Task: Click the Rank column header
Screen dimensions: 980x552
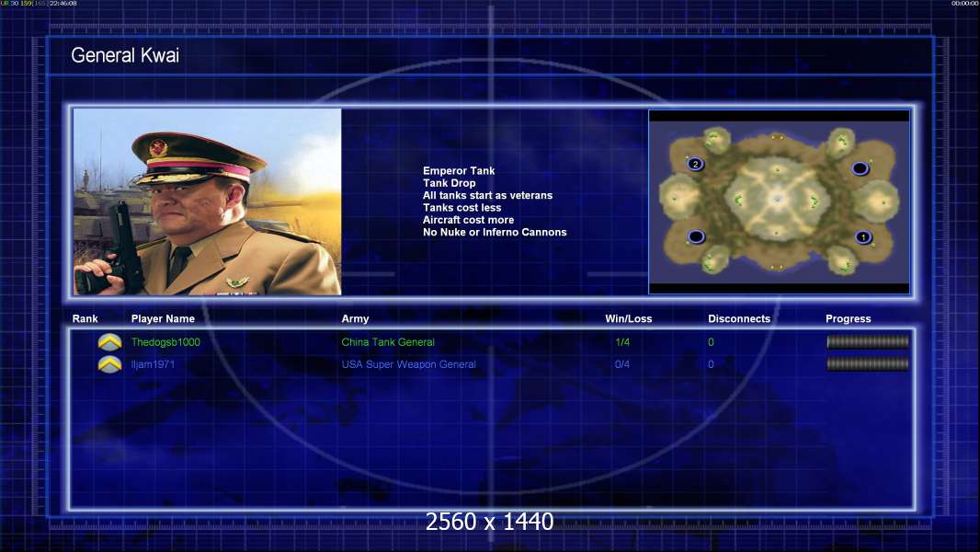Action: coord(85,318)
